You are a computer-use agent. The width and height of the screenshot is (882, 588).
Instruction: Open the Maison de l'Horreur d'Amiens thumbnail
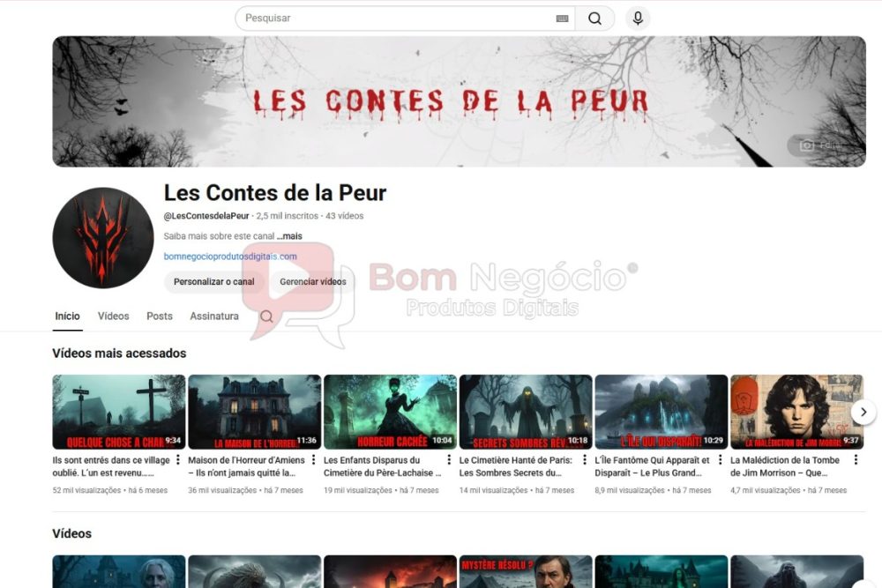coord(253,411)
